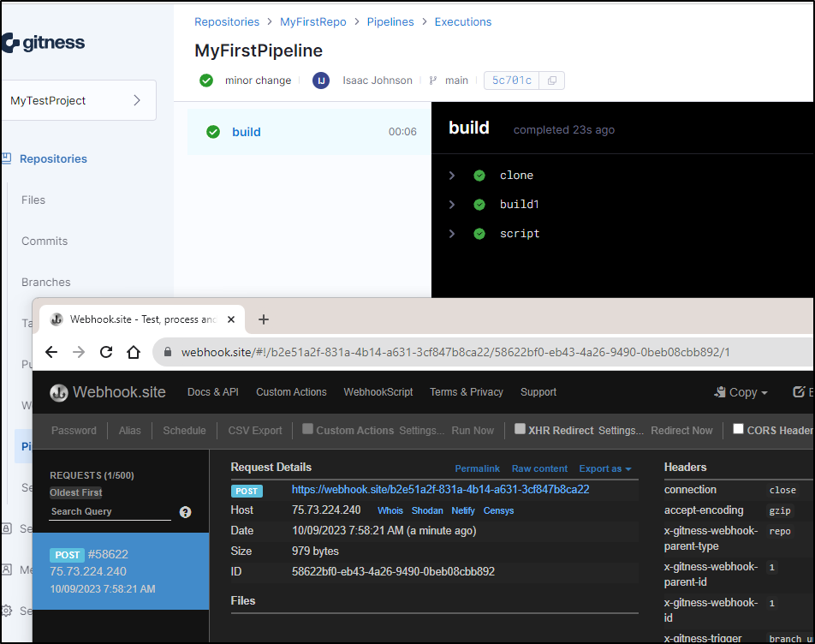Open a new browser tab
This screenshot has width=815, height=644.
click(264, 319)
